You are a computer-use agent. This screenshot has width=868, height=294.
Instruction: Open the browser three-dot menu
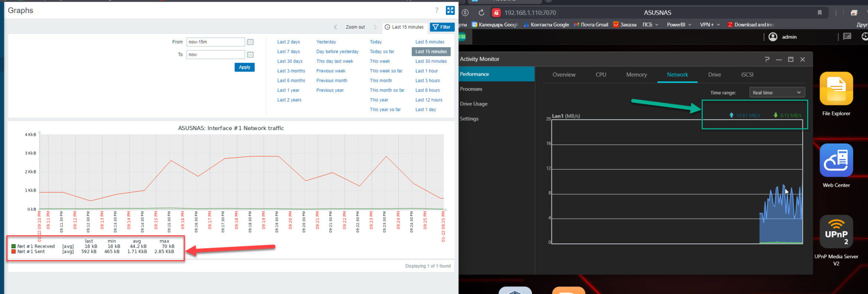(x=836, y=13)
